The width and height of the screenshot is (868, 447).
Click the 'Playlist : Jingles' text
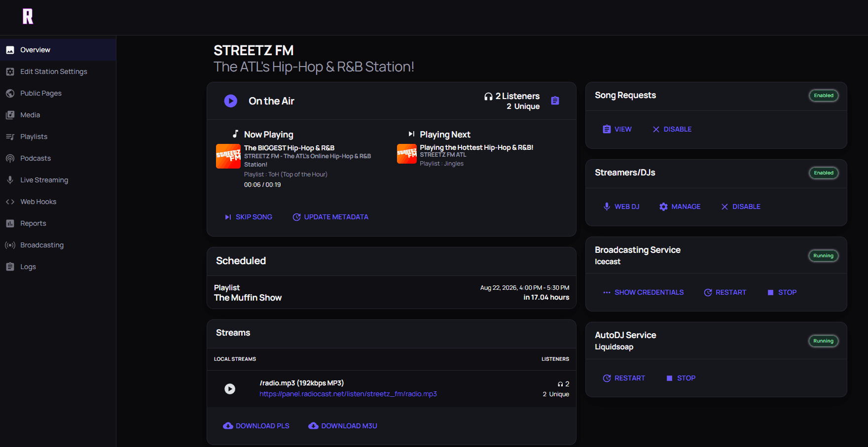click(441, 164)
